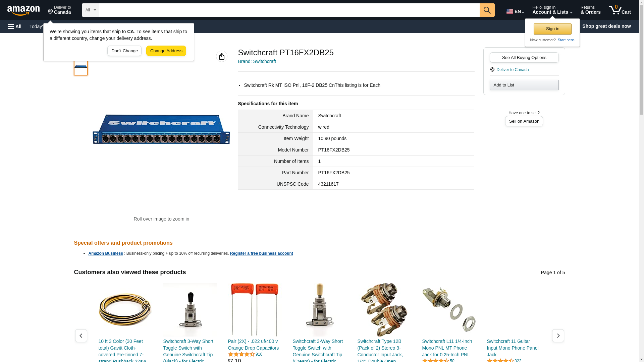This screenshot has width=644, height=362.
Task: Expand the Account & Lists menu
Action: click(x=552, y=10)
